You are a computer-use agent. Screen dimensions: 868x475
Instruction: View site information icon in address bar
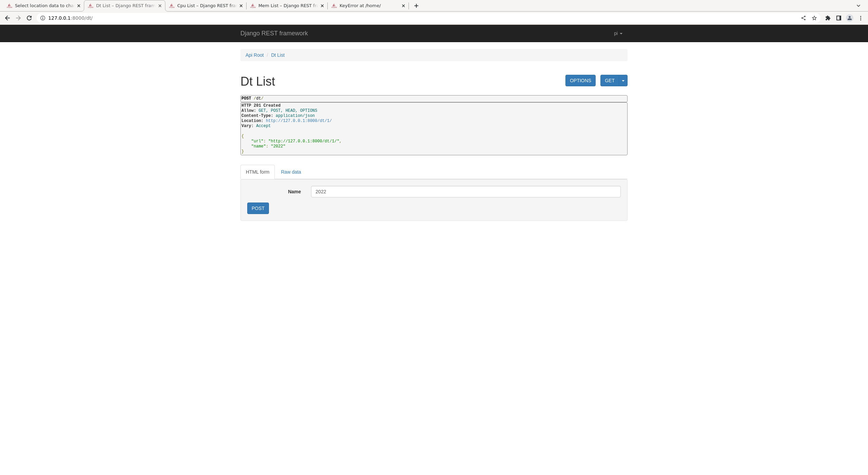pos(42,18)
